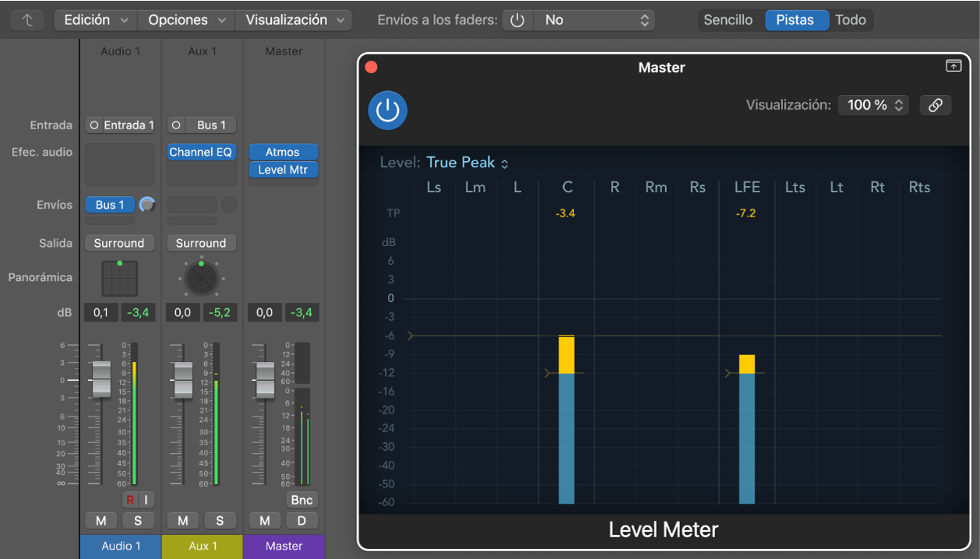
Task: Mute the Master channel
Action: (265, 520)
